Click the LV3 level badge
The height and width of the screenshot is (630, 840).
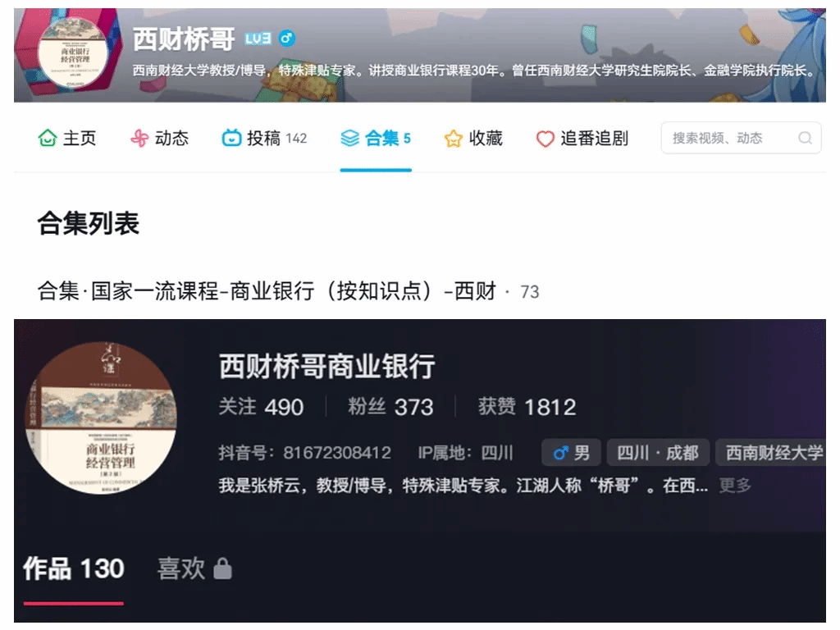click(x=258, y=39)
